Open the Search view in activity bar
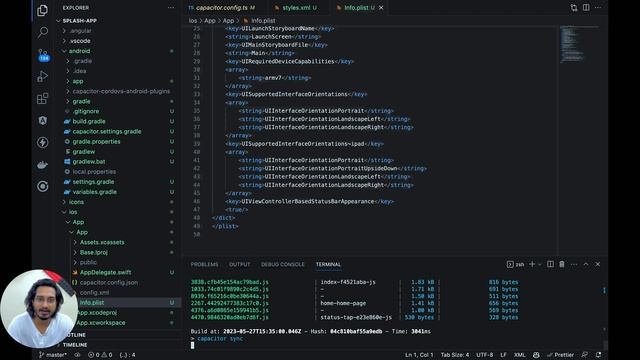The width and height of the screenshot is (640, 360). click(42, 32)
